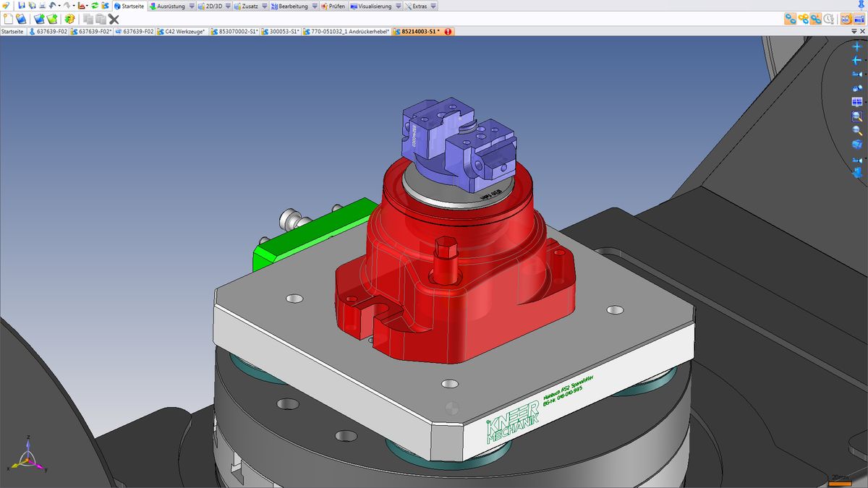Click the XYZ coordinate axis triad
Viewport: 868px width, 488px height.
pyautogui.click(x=27, y=457)
